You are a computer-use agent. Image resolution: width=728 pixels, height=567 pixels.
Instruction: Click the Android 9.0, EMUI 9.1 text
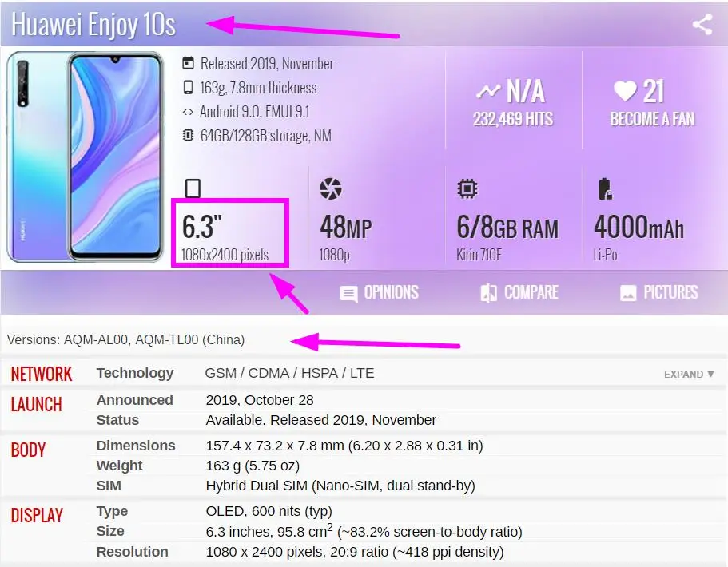[254, 112]
